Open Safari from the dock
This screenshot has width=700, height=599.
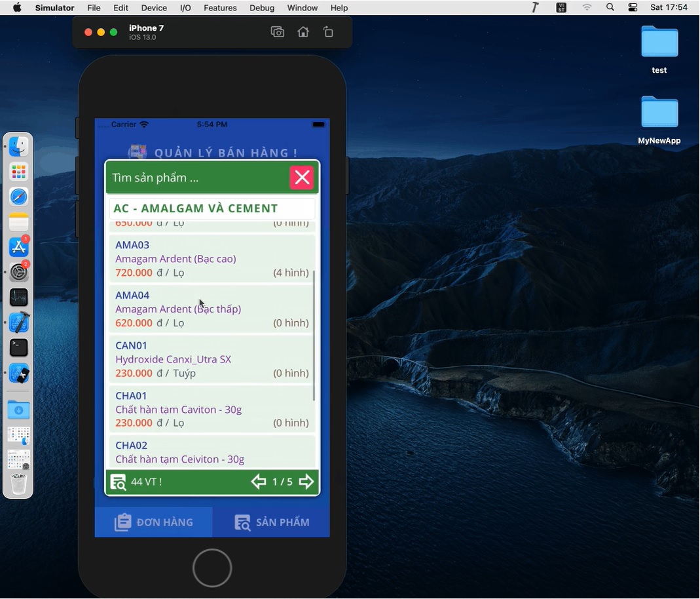[19, 197]
